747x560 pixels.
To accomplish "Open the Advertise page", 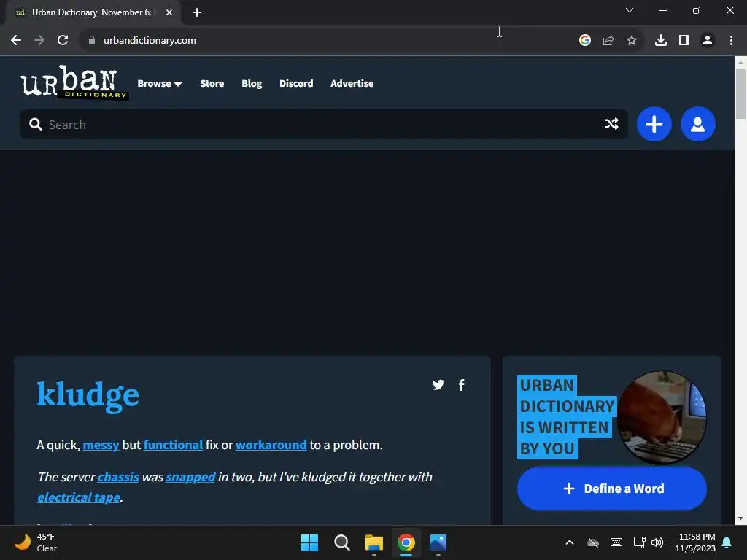I will tap(352, 83).
